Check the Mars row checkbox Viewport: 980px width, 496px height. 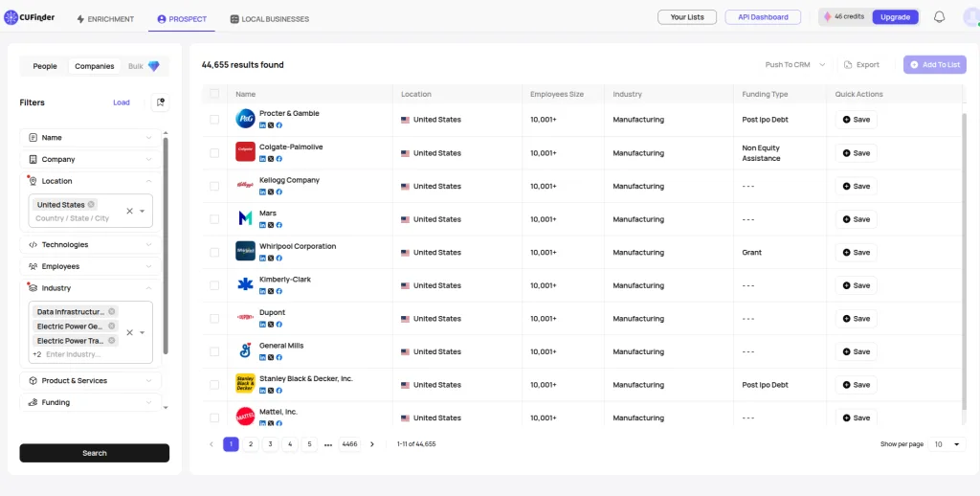point(214,219)
